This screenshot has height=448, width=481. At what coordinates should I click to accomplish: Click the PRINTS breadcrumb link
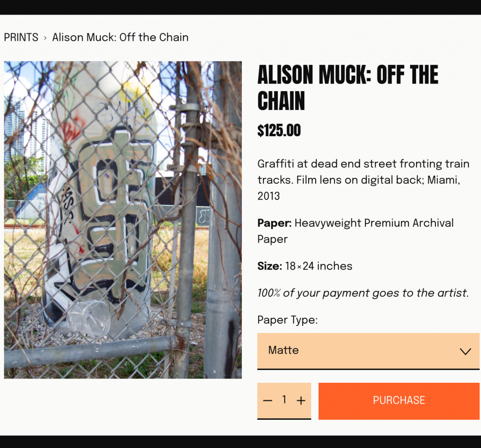pyautogui.click(x=21, y=38)
